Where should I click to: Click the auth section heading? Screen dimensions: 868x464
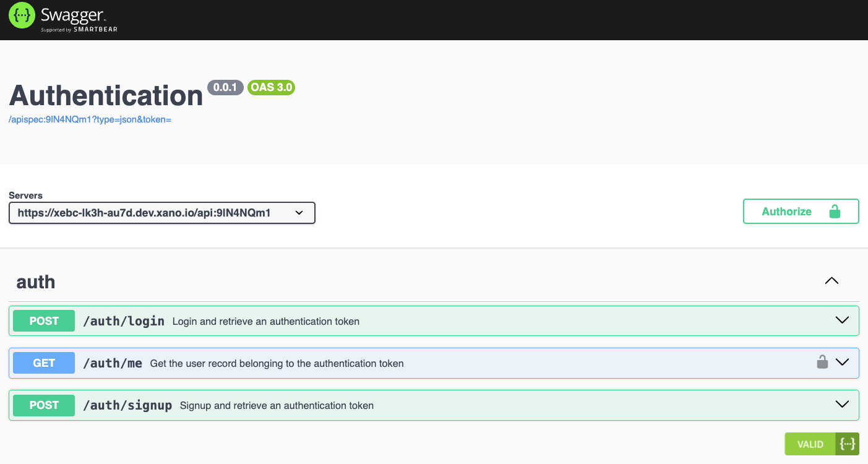pos(35,282)
